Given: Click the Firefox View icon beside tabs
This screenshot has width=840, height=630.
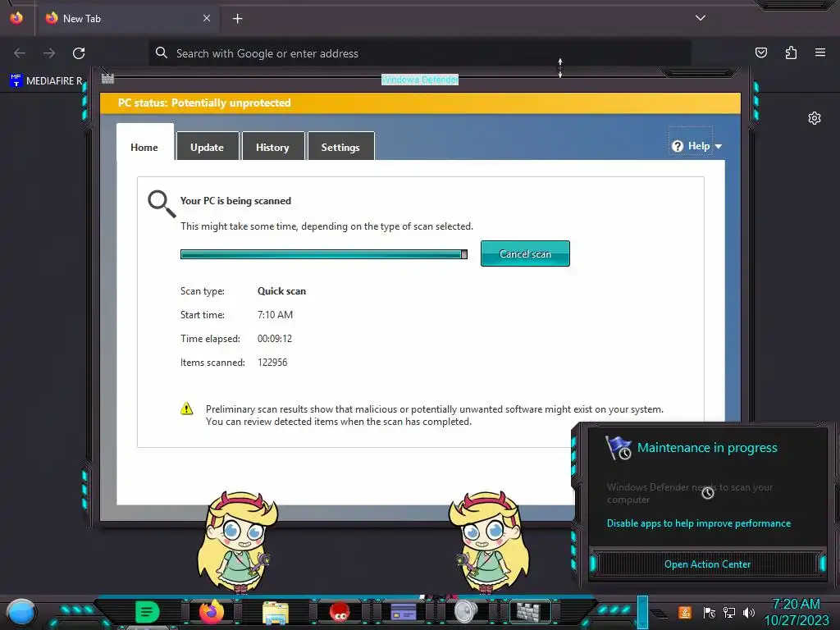Looking at the screenshot, I should [16, 18].
